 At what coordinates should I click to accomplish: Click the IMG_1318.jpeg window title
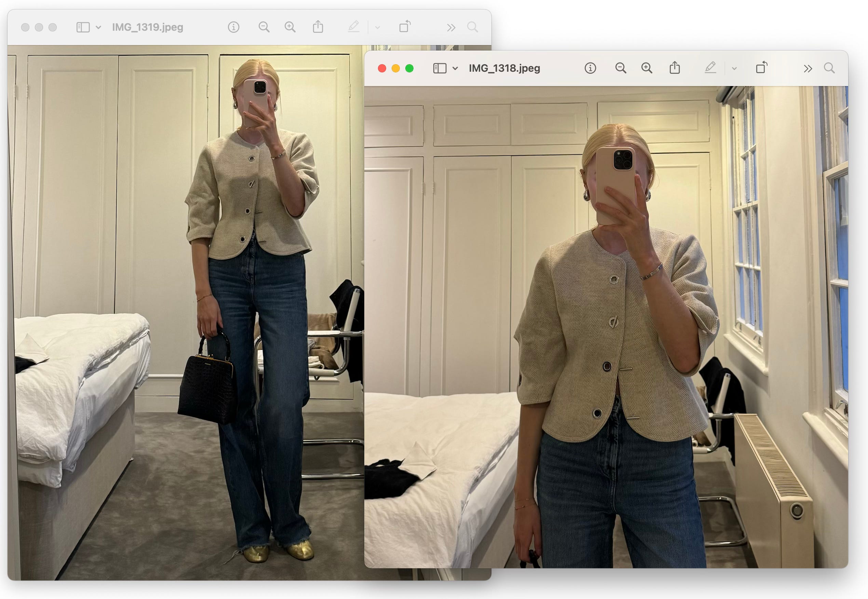point(504,68)
